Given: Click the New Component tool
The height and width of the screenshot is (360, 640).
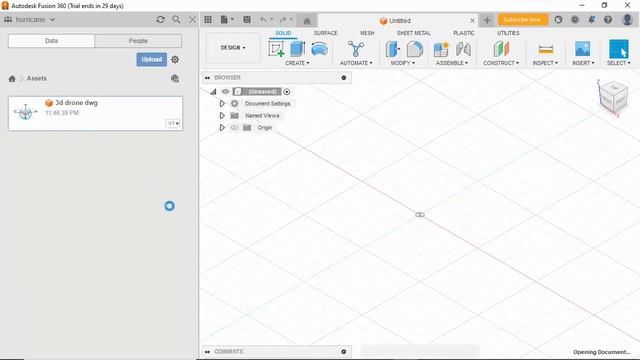Looking at the screenshot, I should point(441,49).
